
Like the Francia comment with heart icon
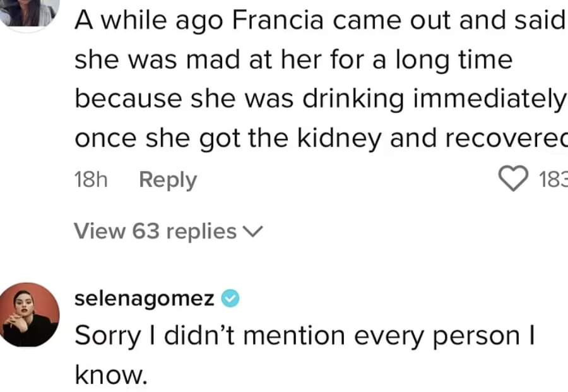point(514,178)
